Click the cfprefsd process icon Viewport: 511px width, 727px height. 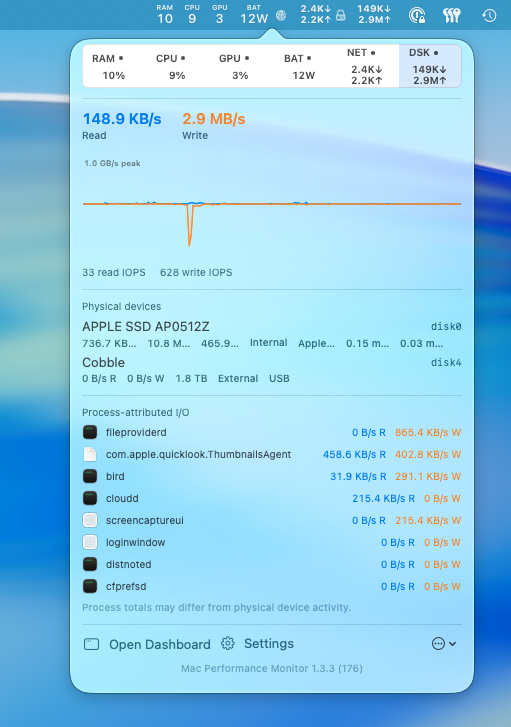[90, 587]
